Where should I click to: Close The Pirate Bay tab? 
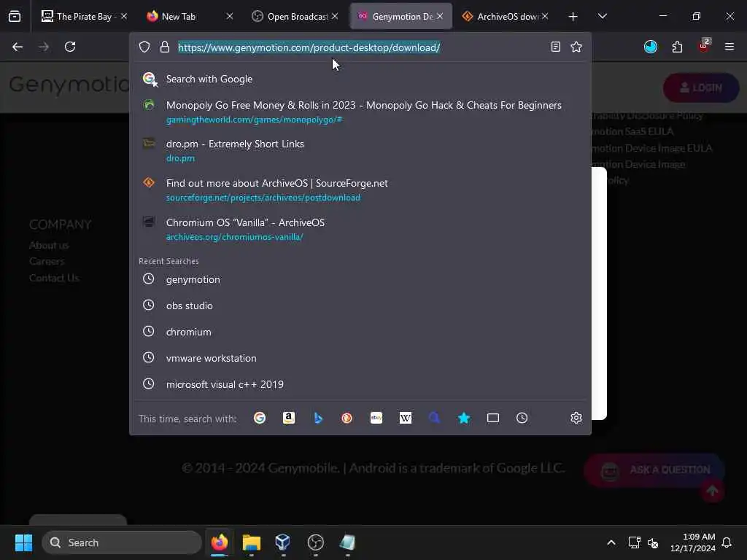pyautogui.click(x=124, y=16)
